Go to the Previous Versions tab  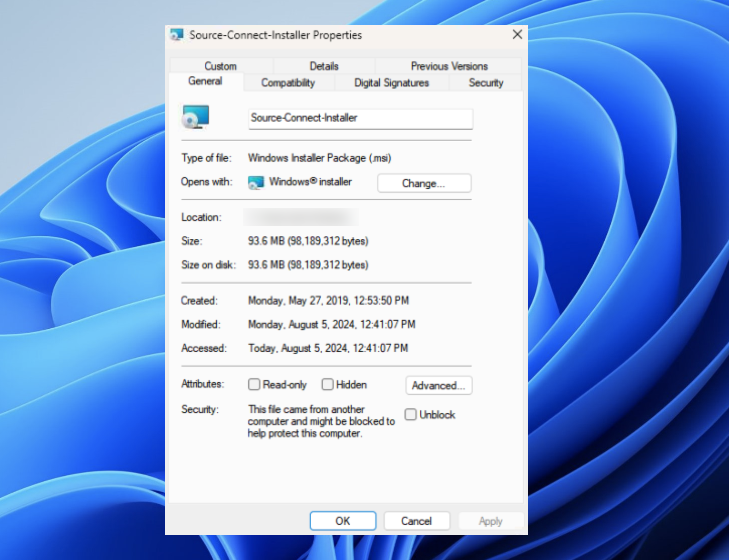[x=449, y=66]
